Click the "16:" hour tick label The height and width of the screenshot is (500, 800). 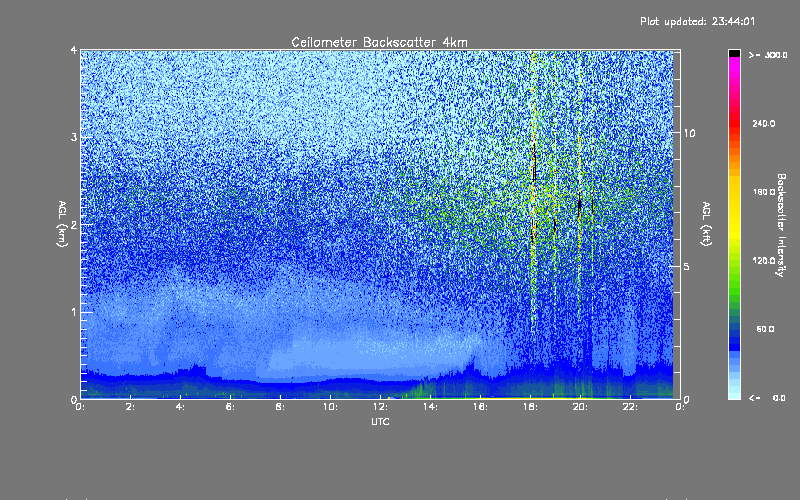coord(480,407)
